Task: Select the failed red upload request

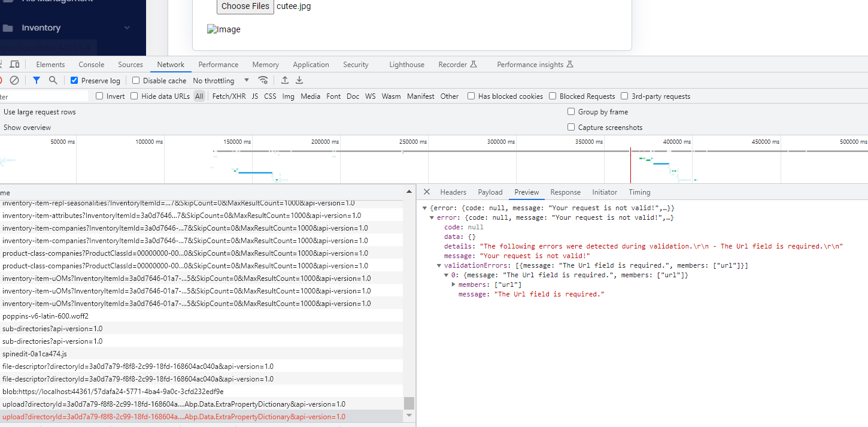Action: point(174,417)
